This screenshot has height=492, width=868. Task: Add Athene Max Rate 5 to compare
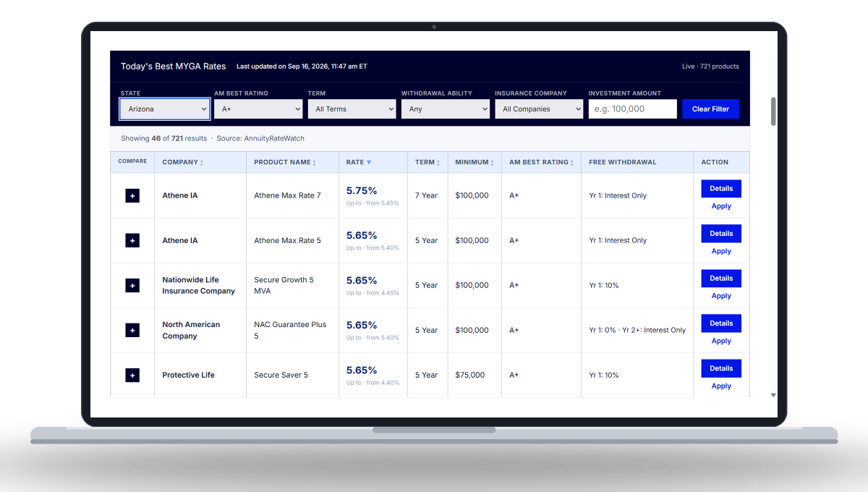click(132, 240)
